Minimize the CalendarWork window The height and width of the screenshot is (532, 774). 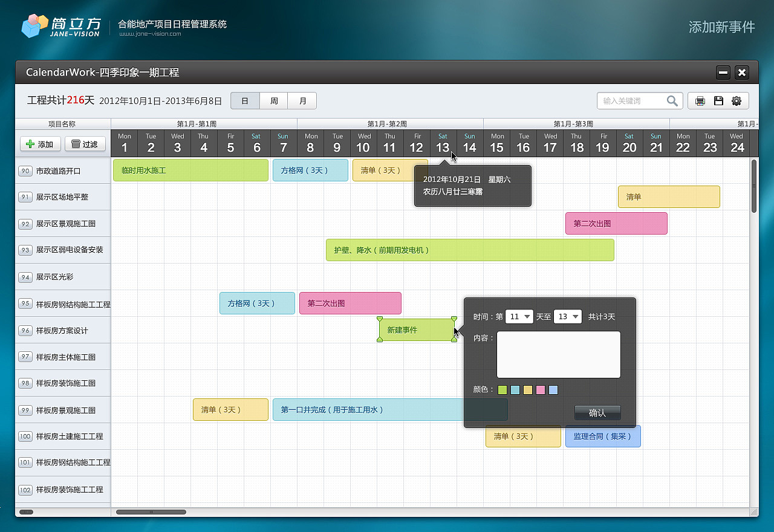(x=723, y=73)
